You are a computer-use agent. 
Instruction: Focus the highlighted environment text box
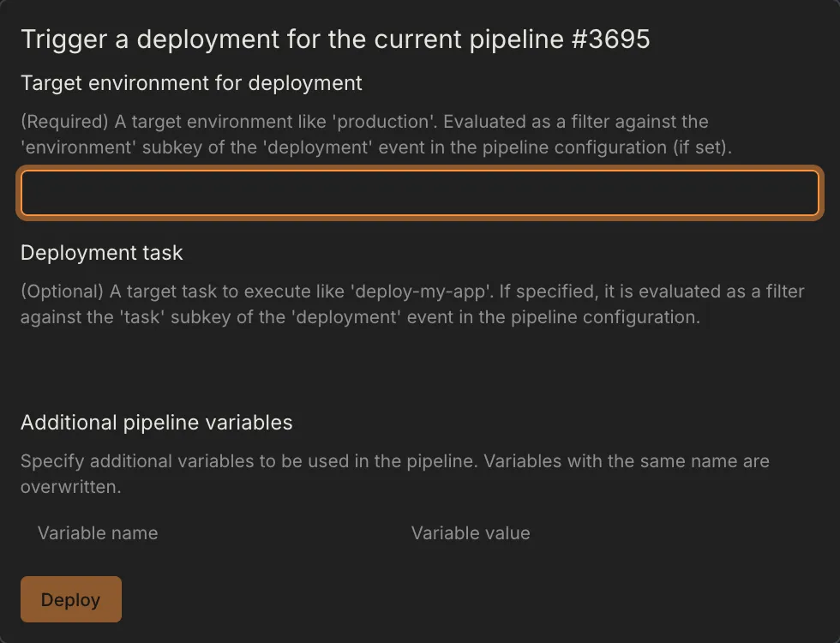coord(420,193)
